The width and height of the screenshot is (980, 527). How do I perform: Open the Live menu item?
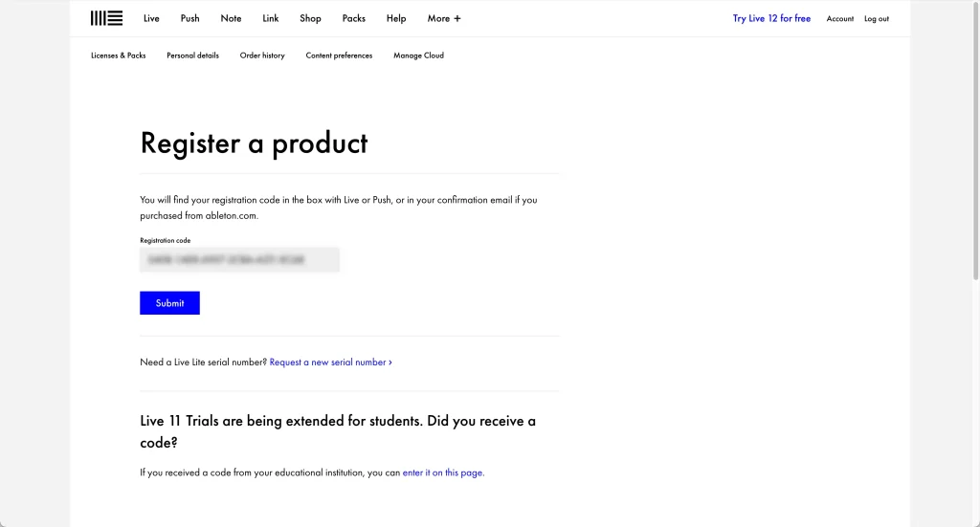point(151,18)
